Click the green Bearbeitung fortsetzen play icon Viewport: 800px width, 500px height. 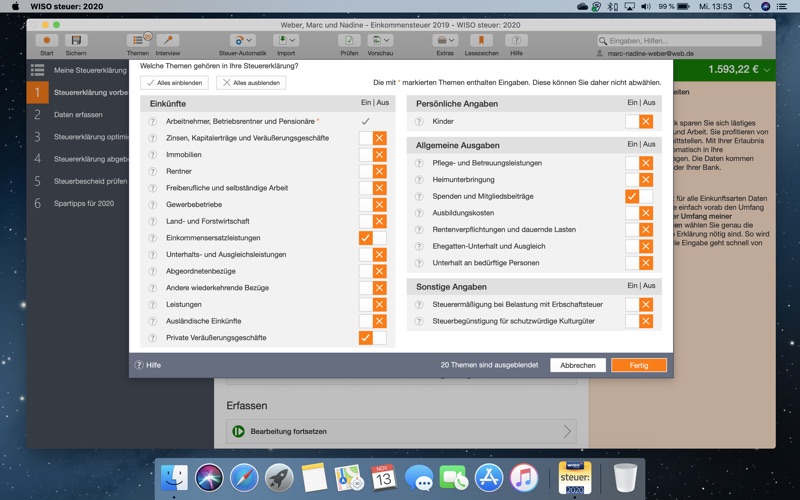point(238,431)
